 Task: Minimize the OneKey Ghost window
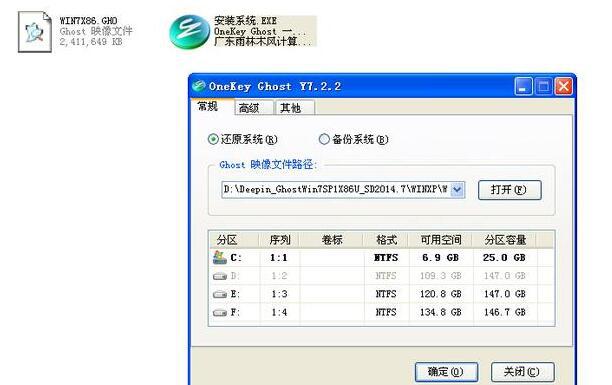click(x=523, y=86)
